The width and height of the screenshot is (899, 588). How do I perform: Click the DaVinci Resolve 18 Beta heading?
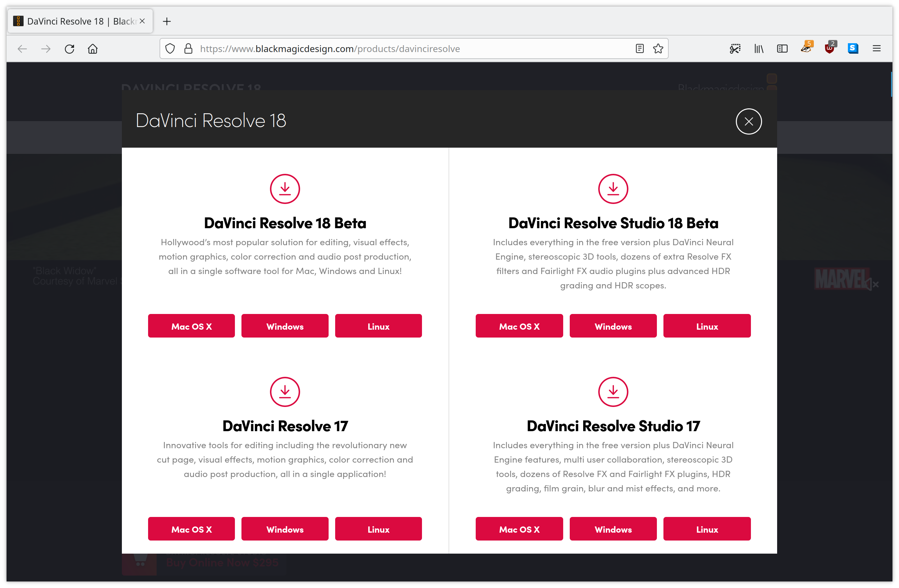pyautogui.click(x=285, y=223)
